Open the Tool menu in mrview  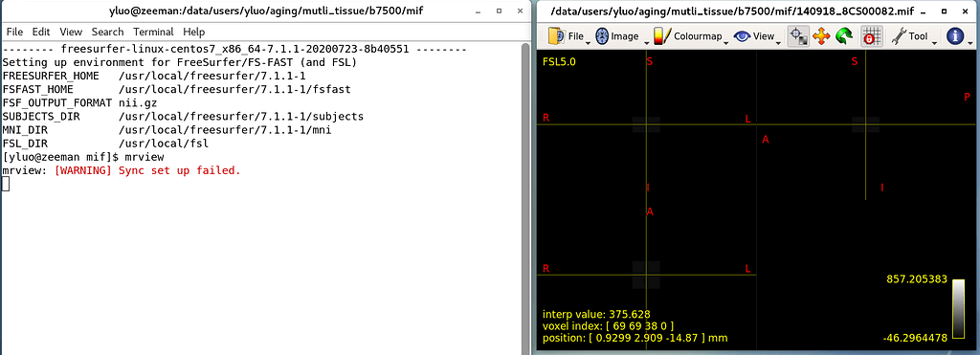(x=913, y=37)
